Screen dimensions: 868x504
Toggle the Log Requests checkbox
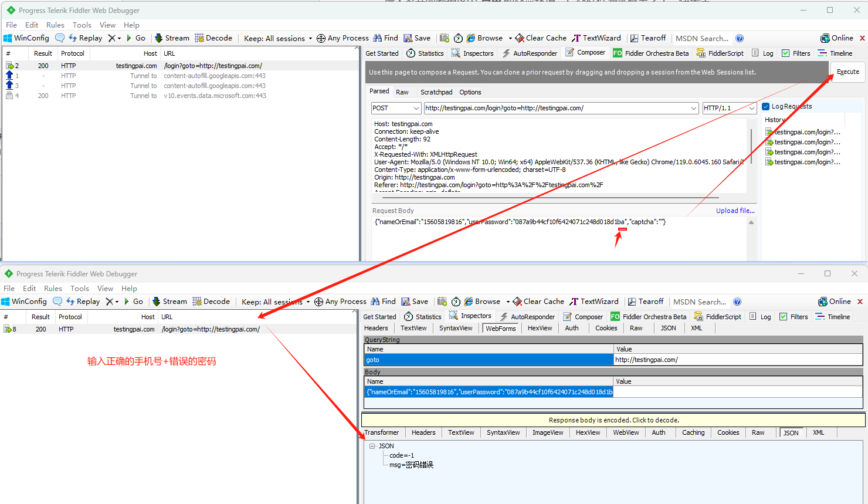tap(765, 107)
